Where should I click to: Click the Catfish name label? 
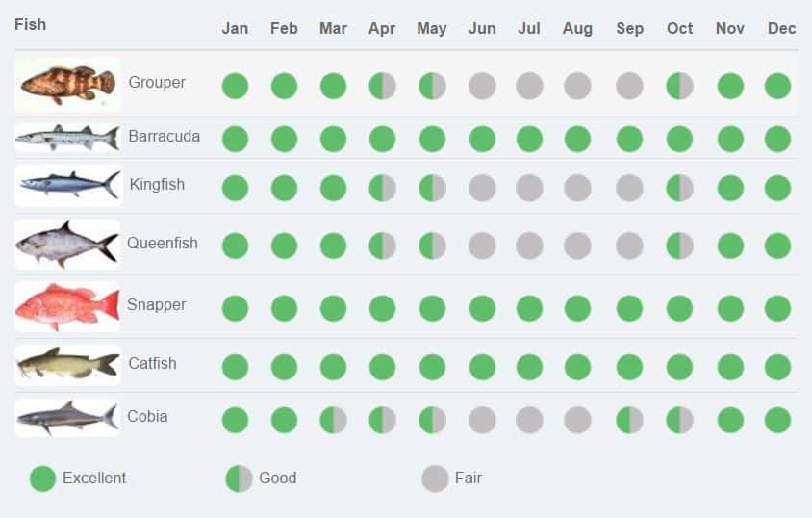pos(152,363)
